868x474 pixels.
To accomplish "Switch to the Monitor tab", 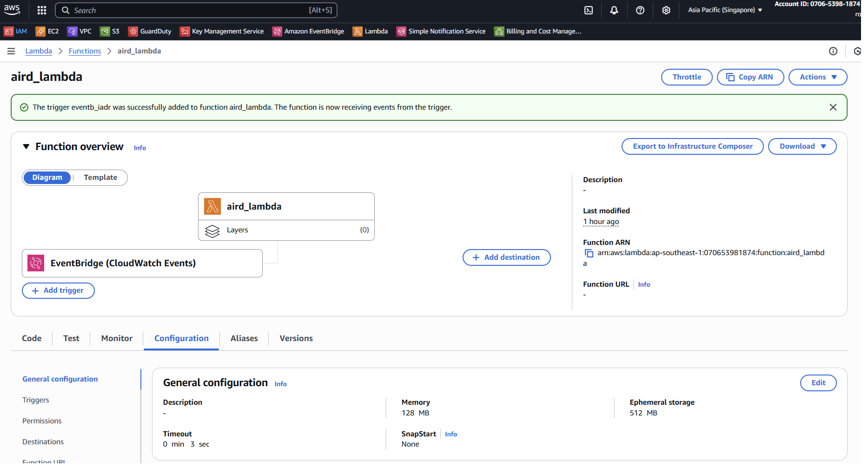I will [117, 338].
